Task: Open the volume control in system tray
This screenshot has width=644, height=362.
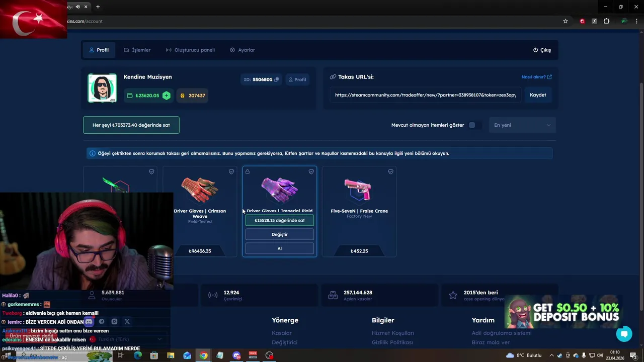Action: [600, 355]
